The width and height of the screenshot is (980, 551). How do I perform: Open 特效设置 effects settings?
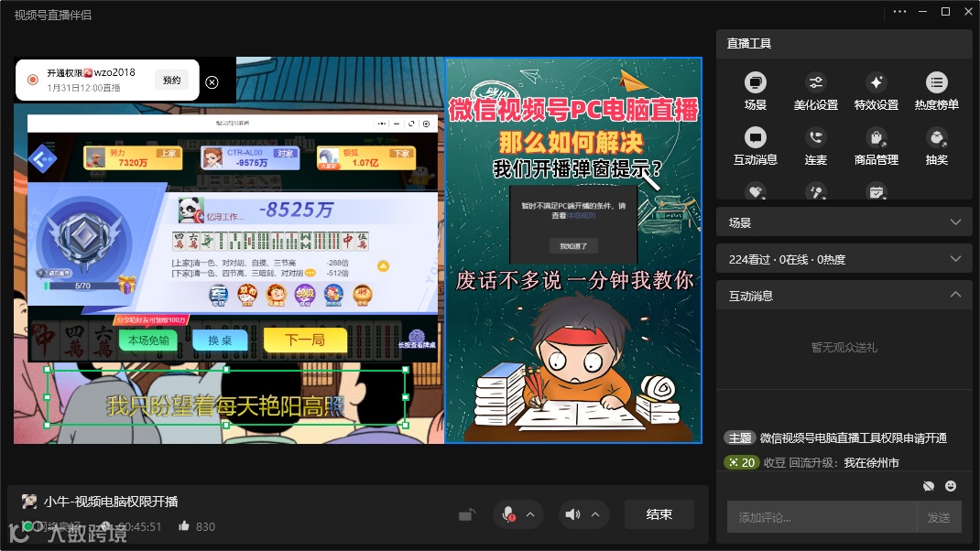click(877, 91)
